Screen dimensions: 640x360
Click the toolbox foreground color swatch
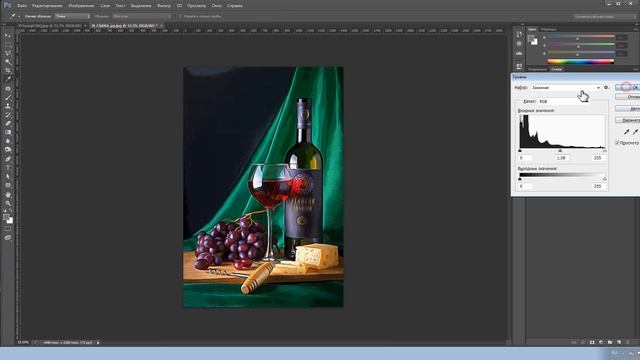point(6,218)
